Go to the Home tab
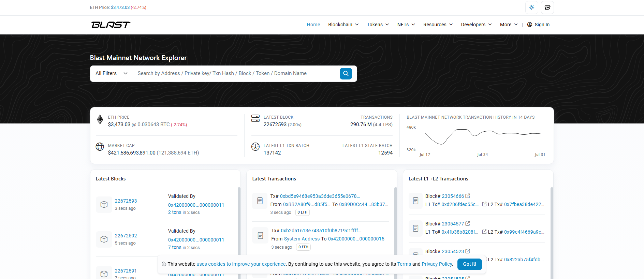Image resolution: width=644 pixels, height=279 pixels. (313, 25)
